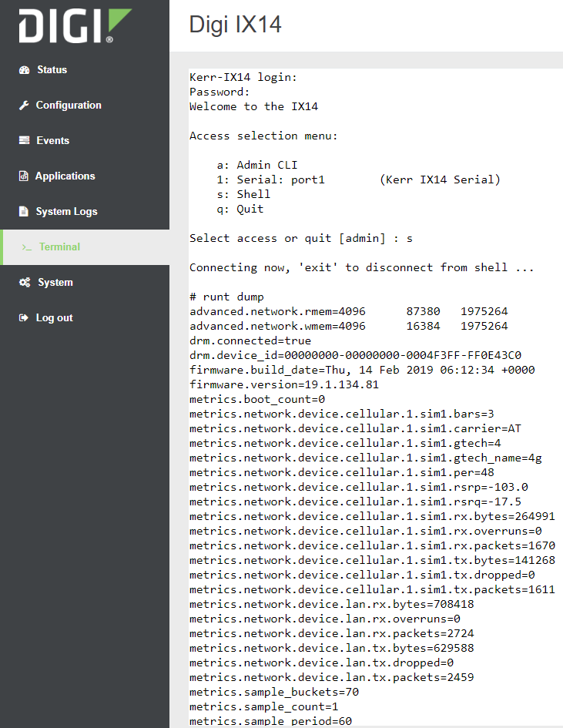Click the metrics.sample_count=1 line
The width and height of the screenshot is (563, 728).
pos(263,706)
